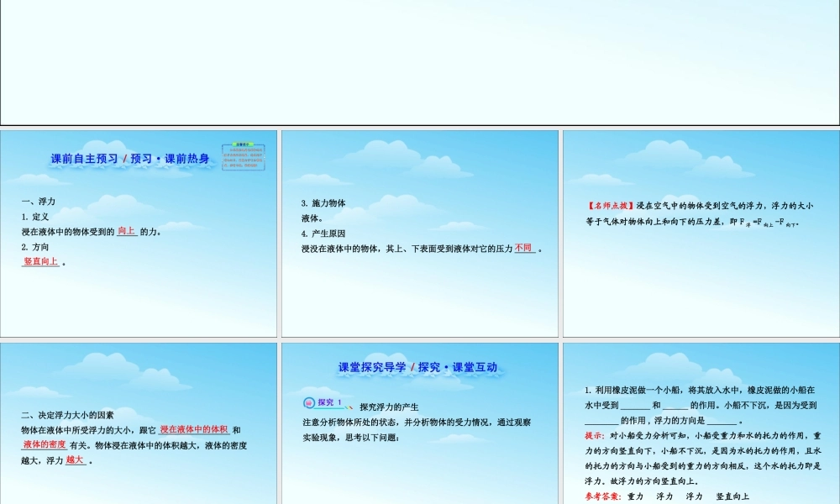Click the red answer 浸在液体中的体积

tap(194, 429)
